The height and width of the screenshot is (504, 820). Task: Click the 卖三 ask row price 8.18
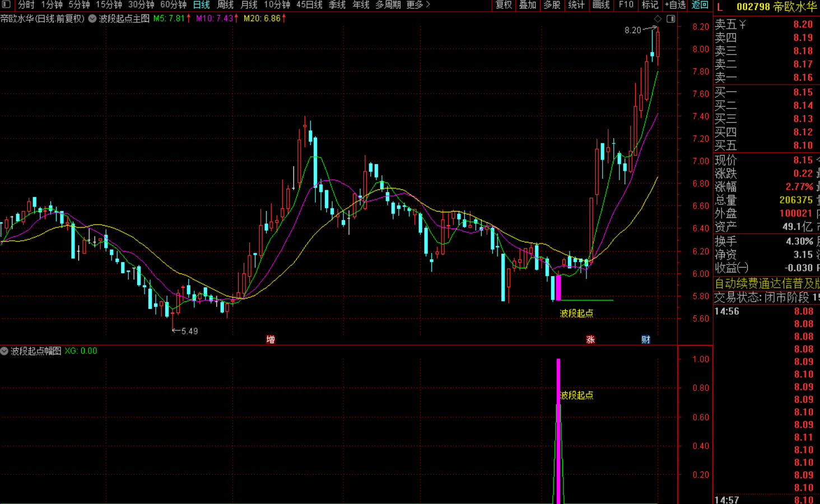tap(803, 51)
